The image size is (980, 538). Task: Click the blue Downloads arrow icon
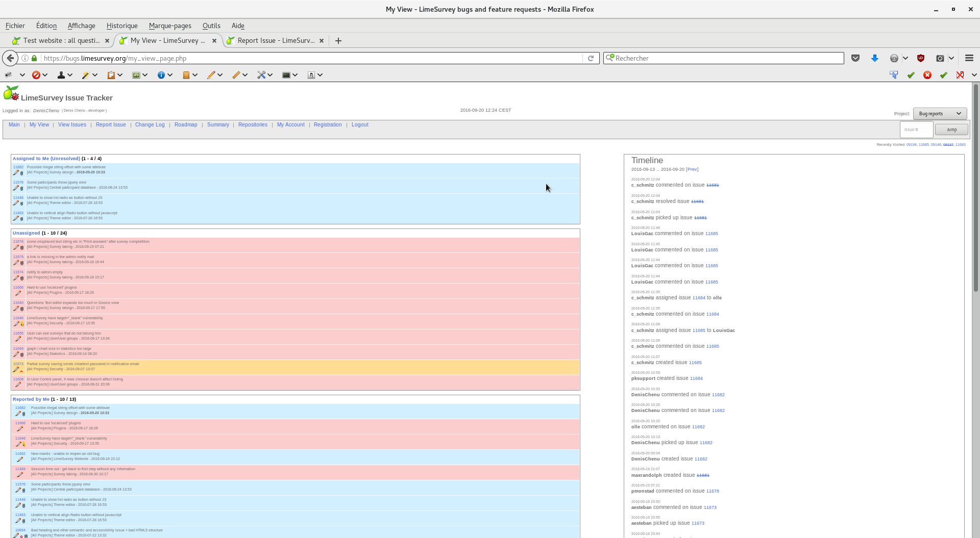tap(875, 58)
